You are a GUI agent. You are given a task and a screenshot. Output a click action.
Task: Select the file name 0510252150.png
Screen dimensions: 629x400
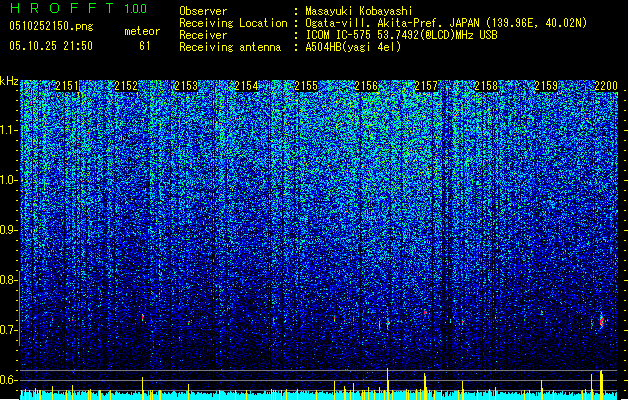pyautogui.click(x=51, y=26)
